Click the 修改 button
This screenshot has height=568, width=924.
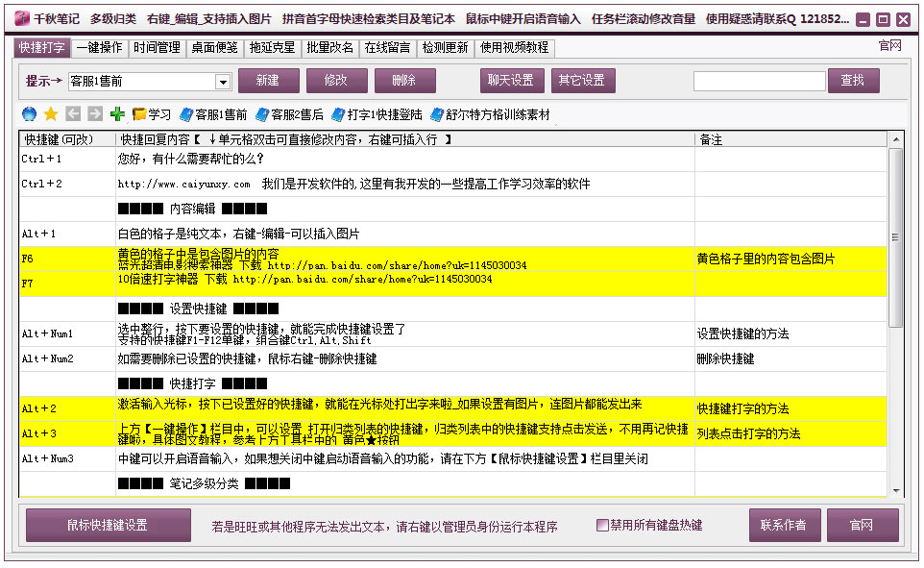336,81
